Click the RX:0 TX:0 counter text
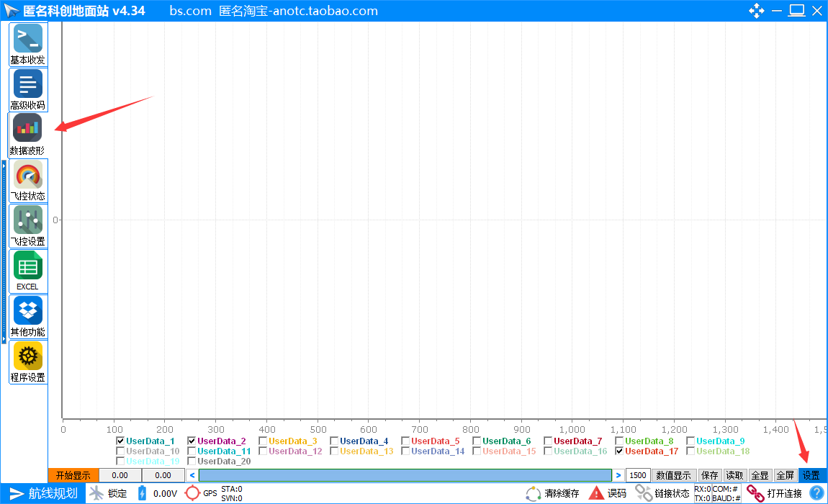 click(702, 493)
